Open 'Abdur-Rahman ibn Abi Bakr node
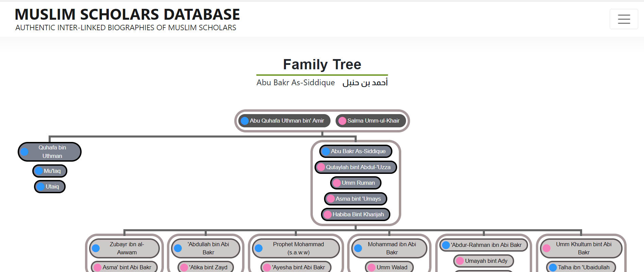The height and width of the screenshot is (272, 644). pos(484,245)
